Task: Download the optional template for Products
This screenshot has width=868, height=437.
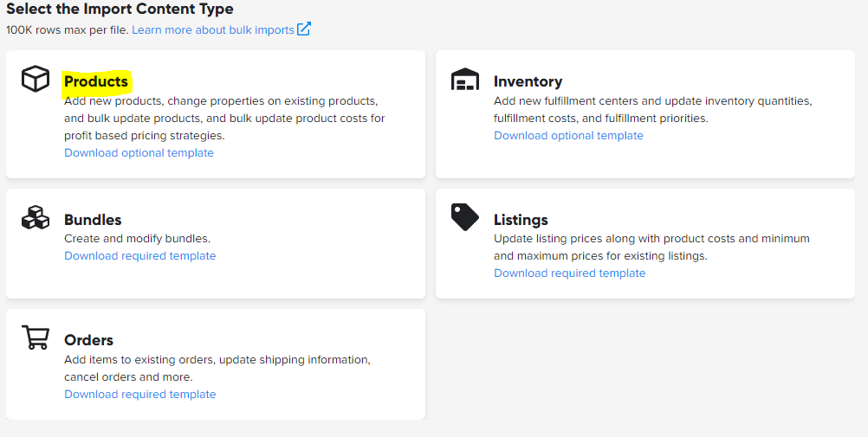Action: tap(139, 153)
